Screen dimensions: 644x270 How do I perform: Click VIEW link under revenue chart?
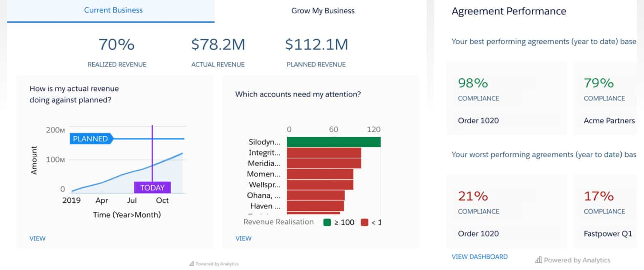coord(37,238)
